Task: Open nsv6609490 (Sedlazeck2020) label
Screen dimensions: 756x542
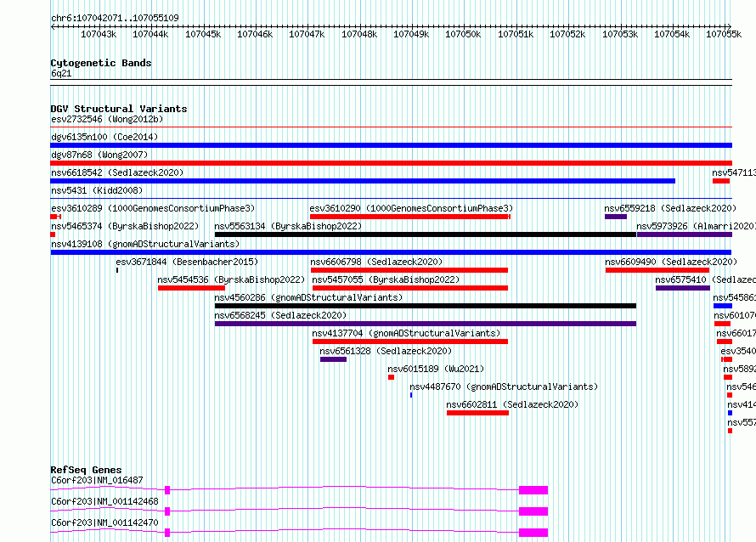Action: pyautogui.click(x=671, y=262)
